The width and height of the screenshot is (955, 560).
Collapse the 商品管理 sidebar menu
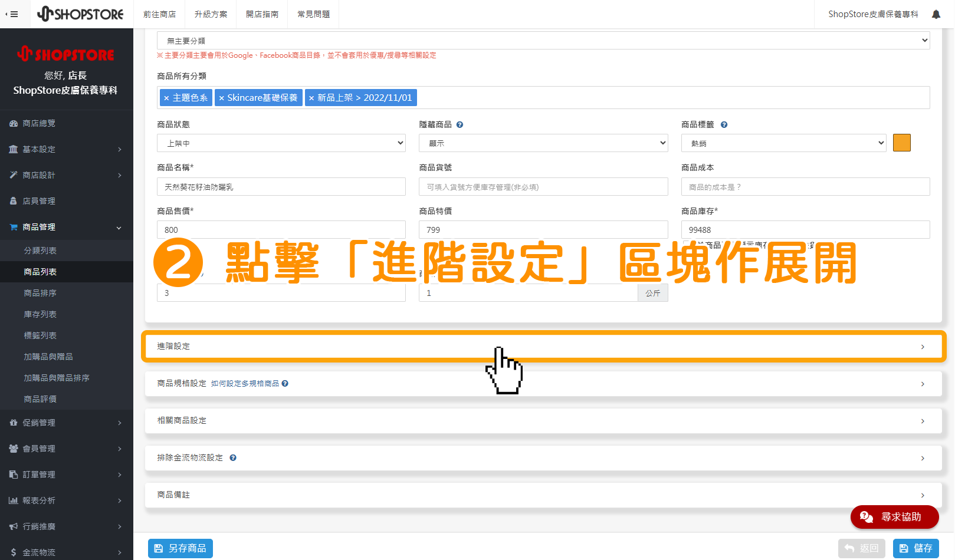pyautogui.click(x=119, y=228)
